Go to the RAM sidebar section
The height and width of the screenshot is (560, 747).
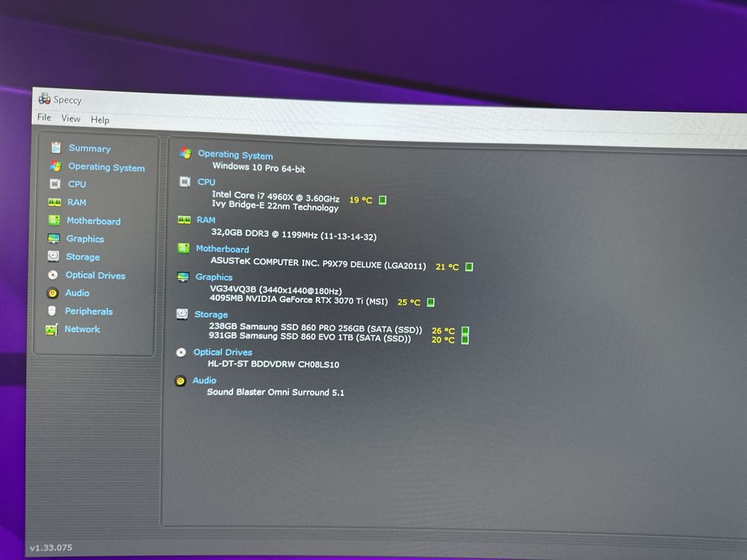tap(77, 202)
